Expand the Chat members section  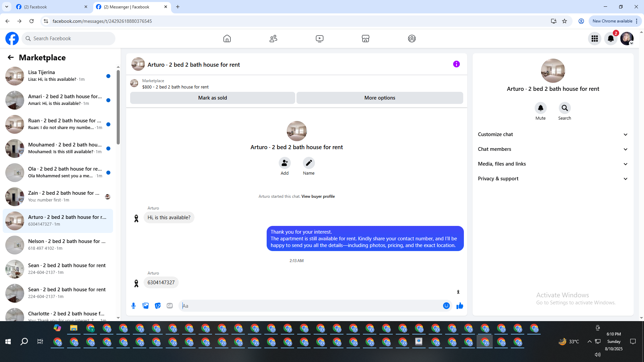click(553, 149)
